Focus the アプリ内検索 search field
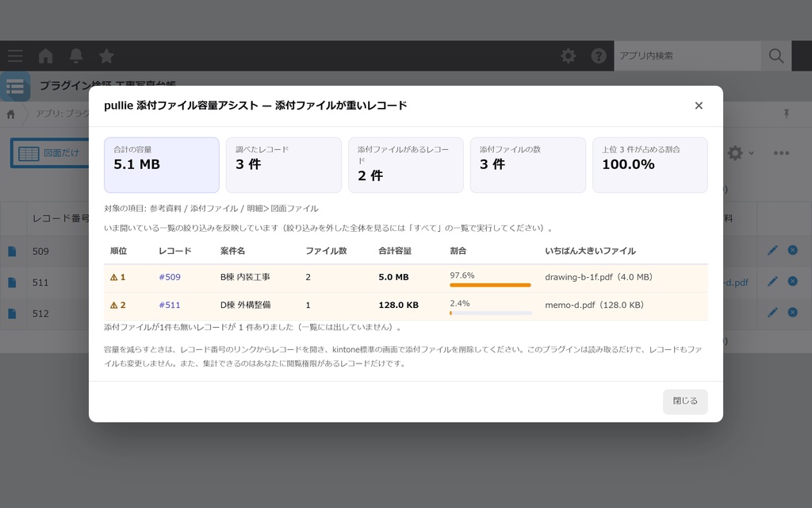Viewport: 812px width, 508px height. [688, 56]
